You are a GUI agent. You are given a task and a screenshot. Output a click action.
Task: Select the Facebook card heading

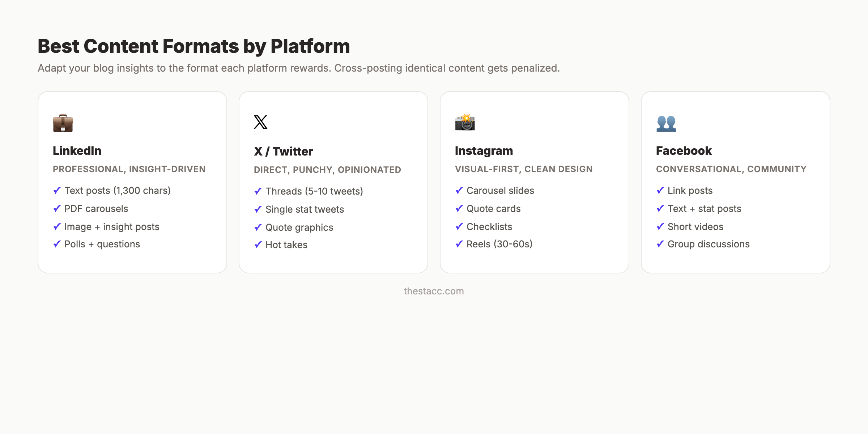click(684, 150)
